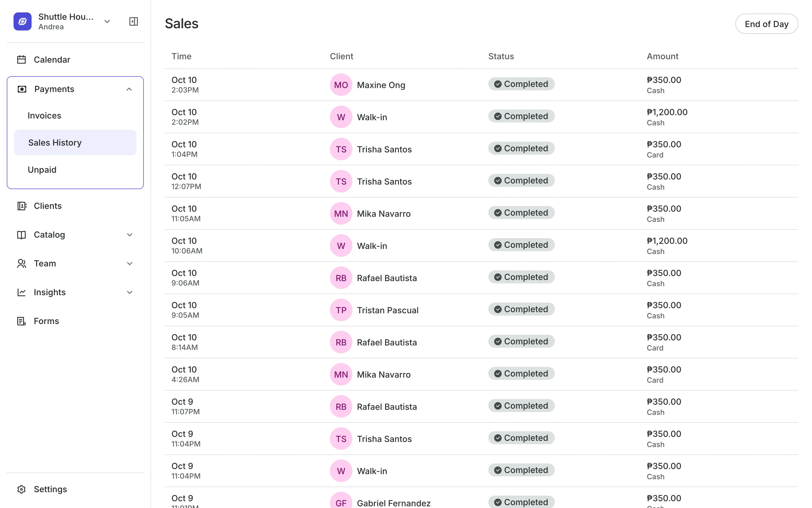Click Trisha Santos avatar on 1:04PM sale
Image resolution: width=812 pixels, height=508 pixels.
tap(341, 149)
